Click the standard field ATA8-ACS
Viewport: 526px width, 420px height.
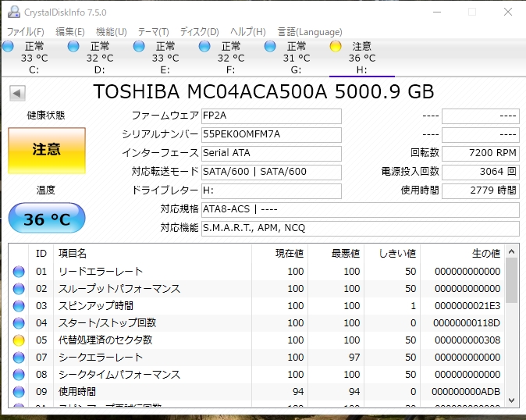(361, 210)
